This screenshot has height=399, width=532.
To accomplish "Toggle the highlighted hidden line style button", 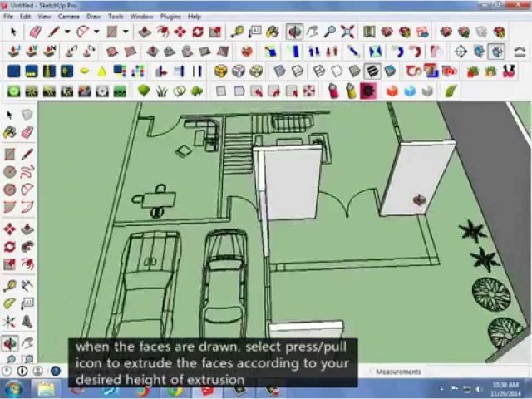I will (x=372, y=71).
